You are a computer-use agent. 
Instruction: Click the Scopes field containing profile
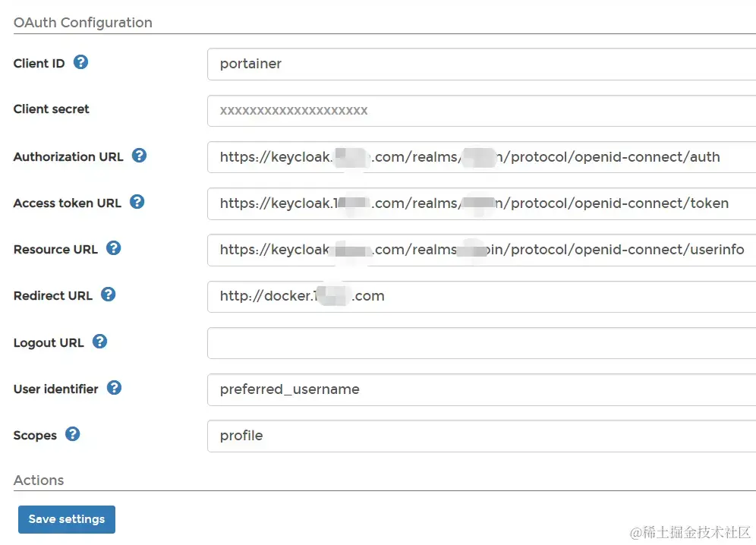pyautogui.click(x=455, y=436)
